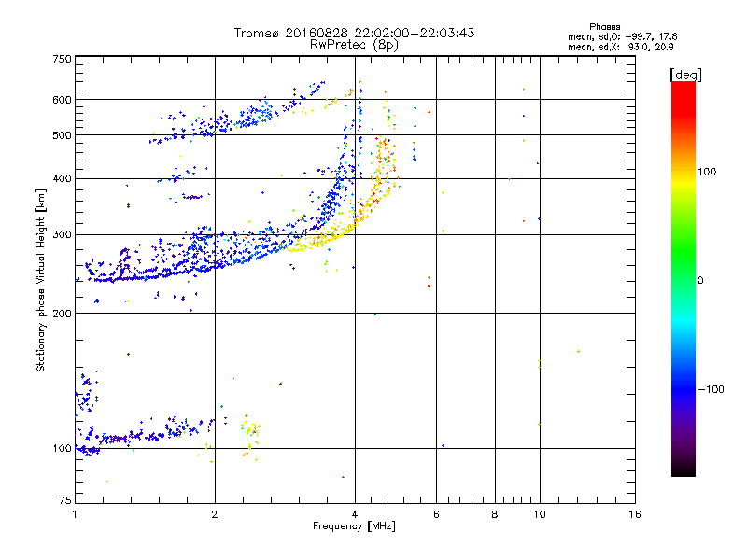Screen dimensions: 747x560
Task: Click the phase color bar
Action: tap(684, 278)
